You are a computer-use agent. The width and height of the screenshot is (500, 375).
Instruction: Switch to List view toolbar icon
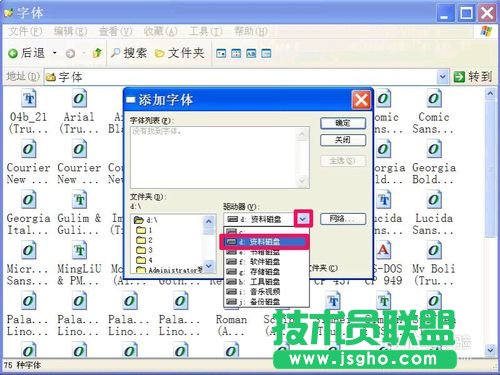[236, 53]
